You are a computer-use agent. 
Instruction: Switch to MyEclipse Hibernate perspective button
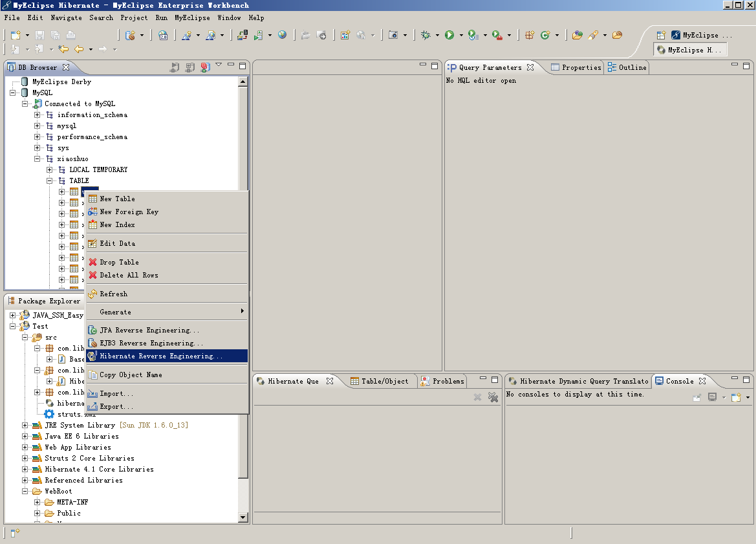pyautogui.click(x=690, y=50)
